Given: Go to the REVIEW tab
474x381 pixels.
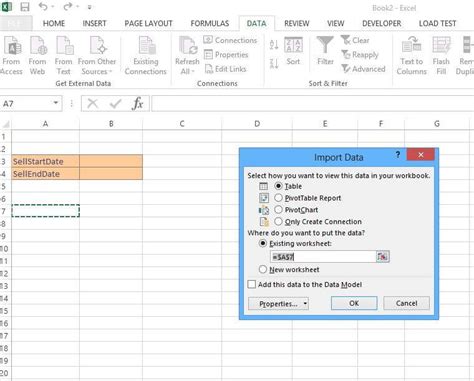Looking at the screenshot, I should tap(297, 23).
